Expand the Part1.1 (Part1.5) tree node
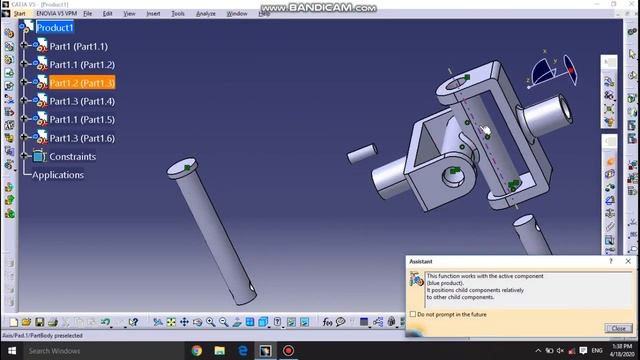The height and width of the screenshot is (360, 640). 23,119
